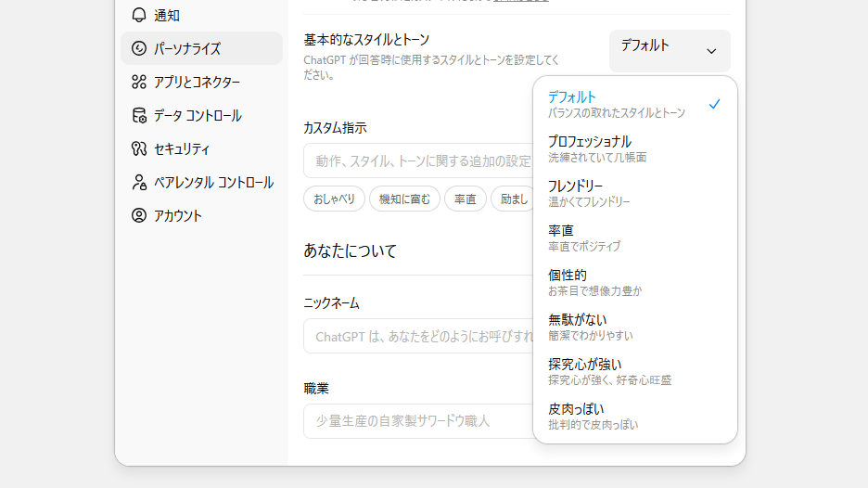Image resolution: width=868 pixels, height=488 pixels.
Task: Click the セキュリティ security icon
Action: (139, 148)
